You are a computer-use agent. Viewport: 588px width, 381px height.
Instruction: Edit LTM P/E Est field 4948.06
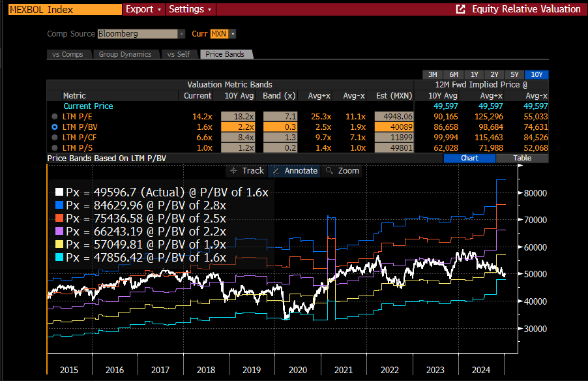click(394, 117)
